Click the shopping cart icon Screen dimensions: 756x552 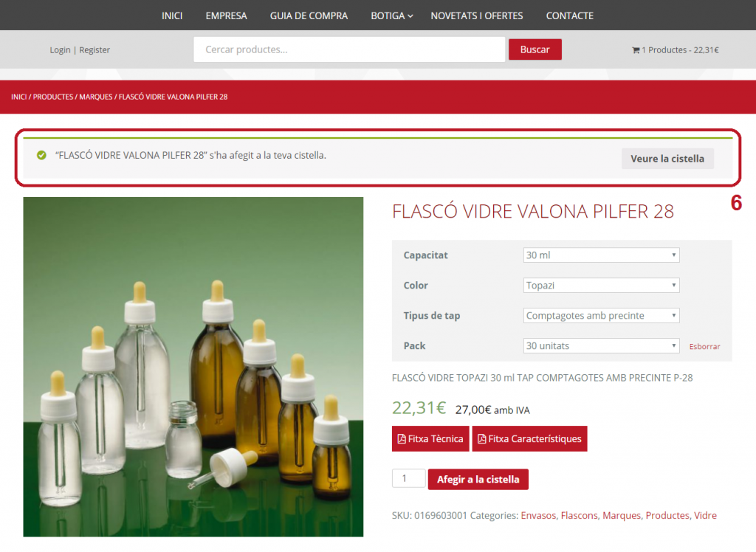point(636,50)
